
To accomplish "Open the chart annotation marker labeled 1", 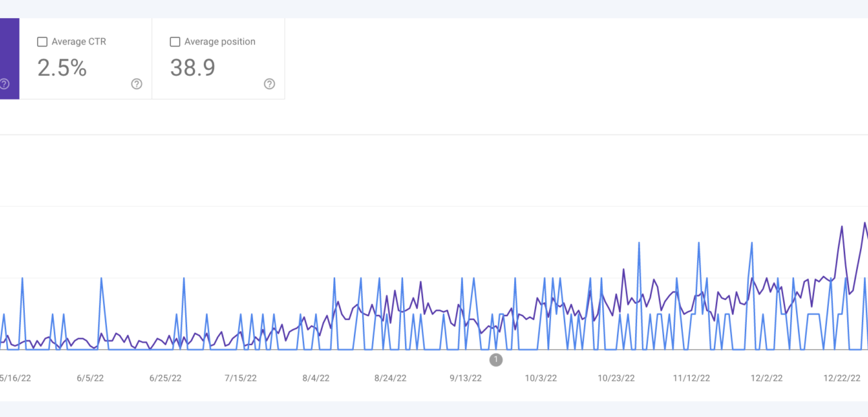I will (496, 360).
